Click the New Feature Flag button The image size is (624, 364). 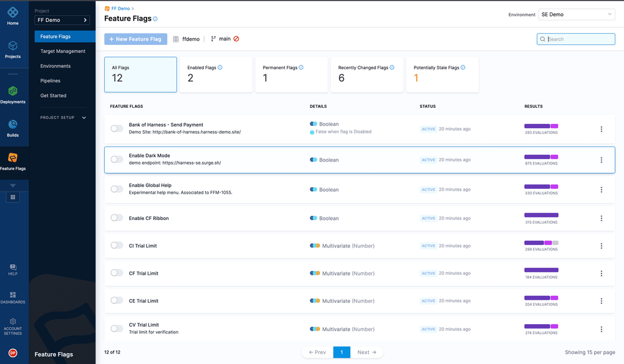135,39
